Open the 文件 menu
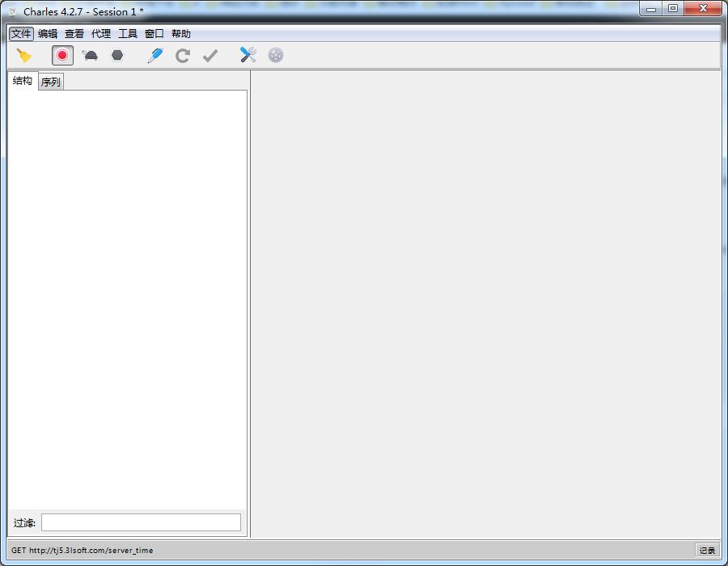The width and height of the screenshot is (728, 566). click(x=21, y=34)
